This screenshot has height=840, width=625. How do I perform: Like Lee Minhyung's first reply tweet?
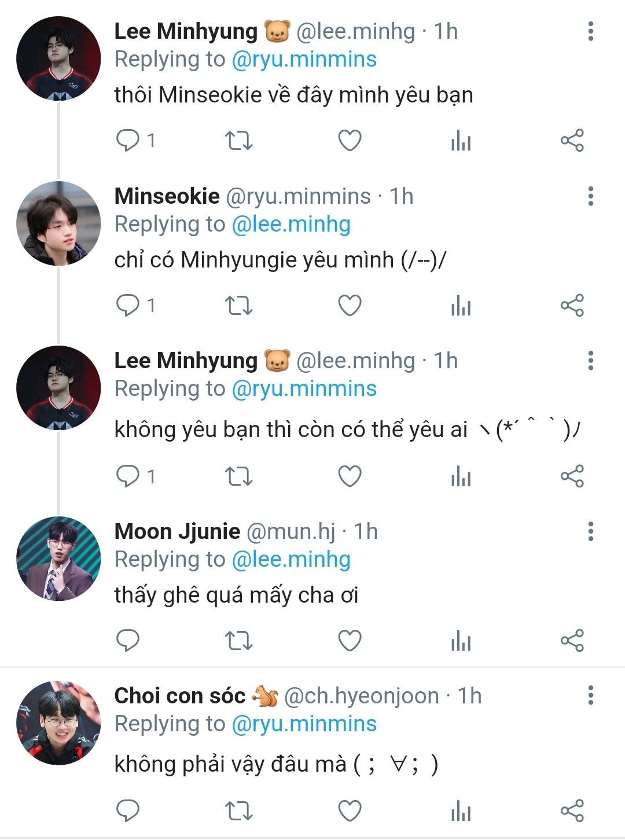click(350, 141)
